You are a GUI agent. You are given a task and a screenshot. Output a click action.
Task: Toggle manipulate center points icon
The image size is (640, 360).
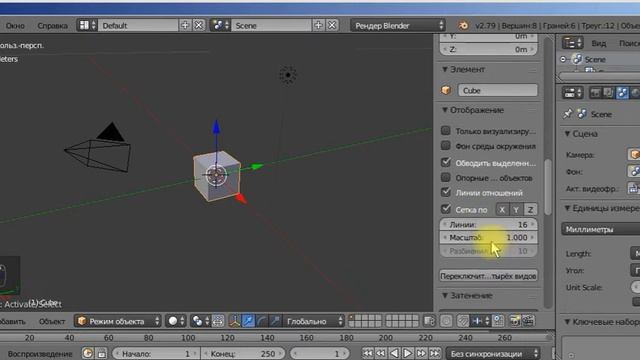coord(218,321)
